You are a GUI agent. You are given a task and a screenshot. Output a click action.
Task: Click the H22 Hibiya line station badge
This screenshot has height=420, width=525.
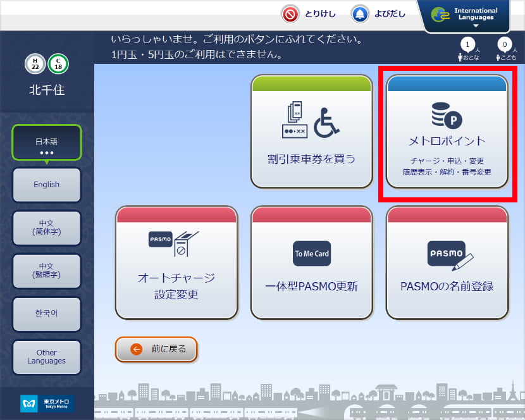pyautogui.click(x=35, y=65)
